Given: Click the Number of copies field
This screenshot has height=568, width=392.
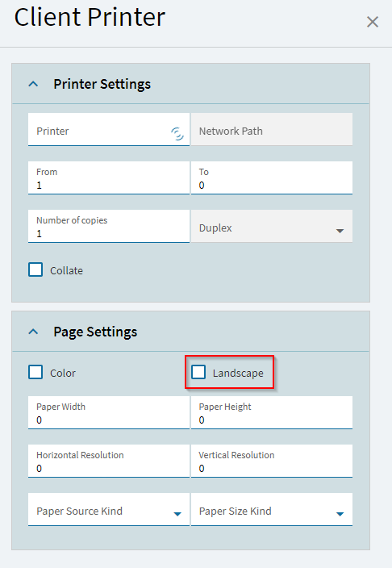Looking at the screenshot, I should coord(109,227).
